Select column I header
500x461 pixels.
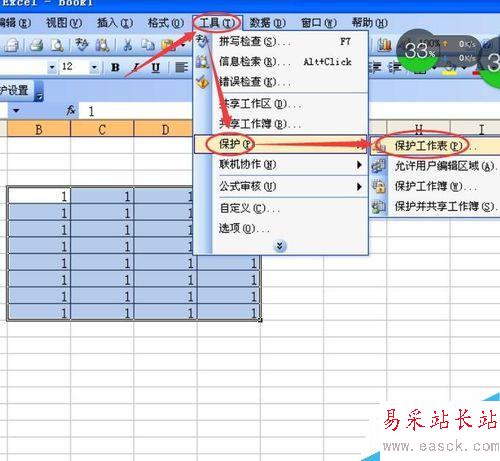coord(475,129)
